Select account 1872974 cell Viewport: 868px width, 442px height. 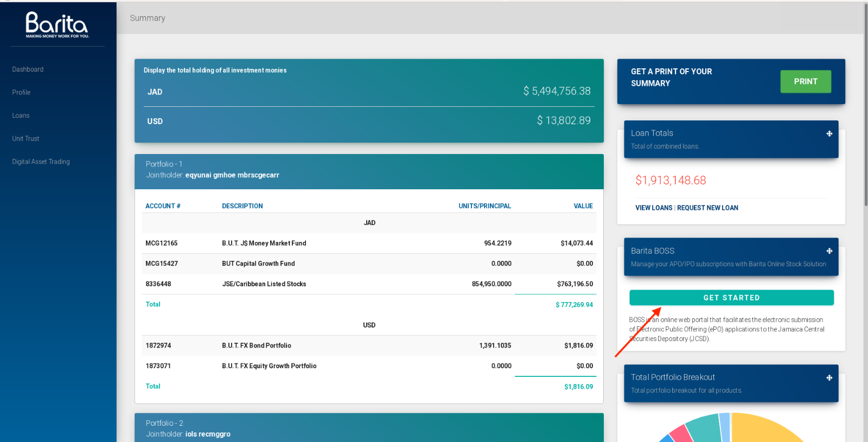[x=158, y=345]
